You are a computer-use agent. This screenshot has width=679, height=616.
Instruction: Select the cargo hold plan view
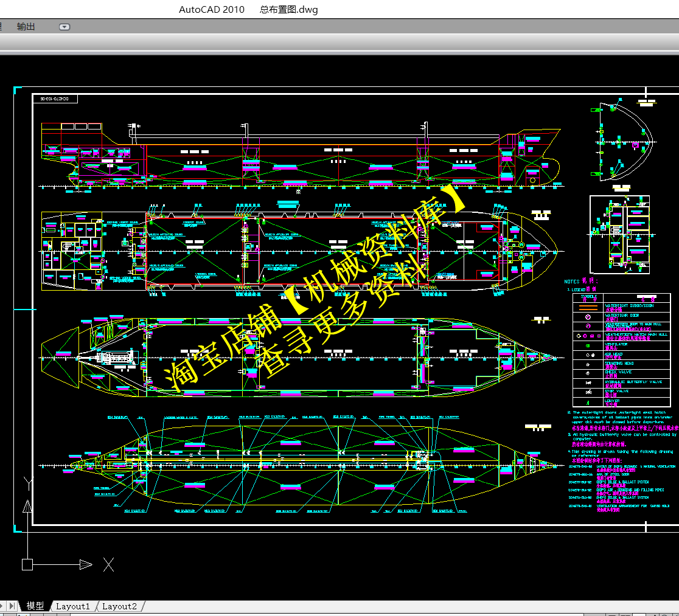click(x=301, y=357)
